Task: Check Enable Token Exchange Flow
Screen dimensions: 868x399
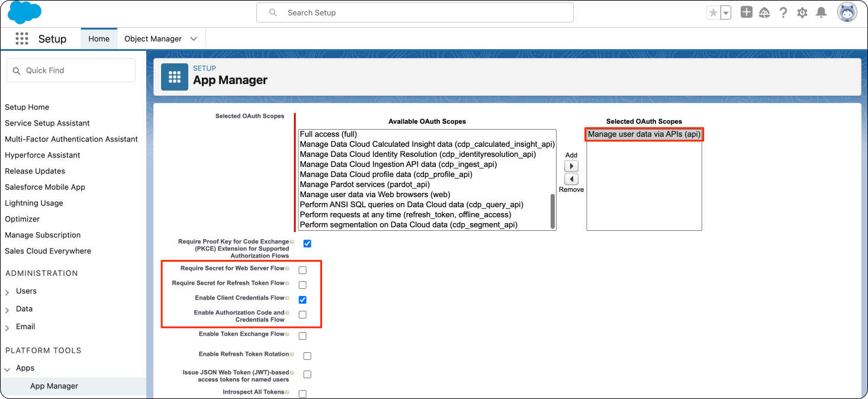Action: tap(303, 336)
